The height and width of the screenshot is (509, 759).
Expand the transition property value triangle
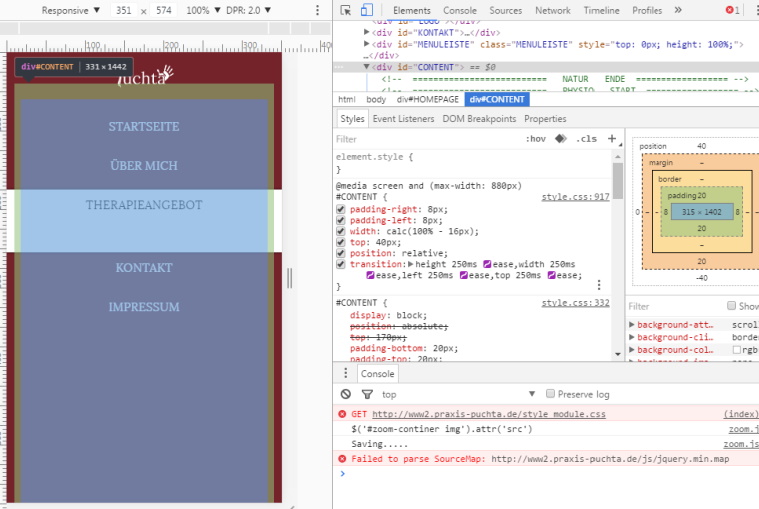[x=410, y=264]
